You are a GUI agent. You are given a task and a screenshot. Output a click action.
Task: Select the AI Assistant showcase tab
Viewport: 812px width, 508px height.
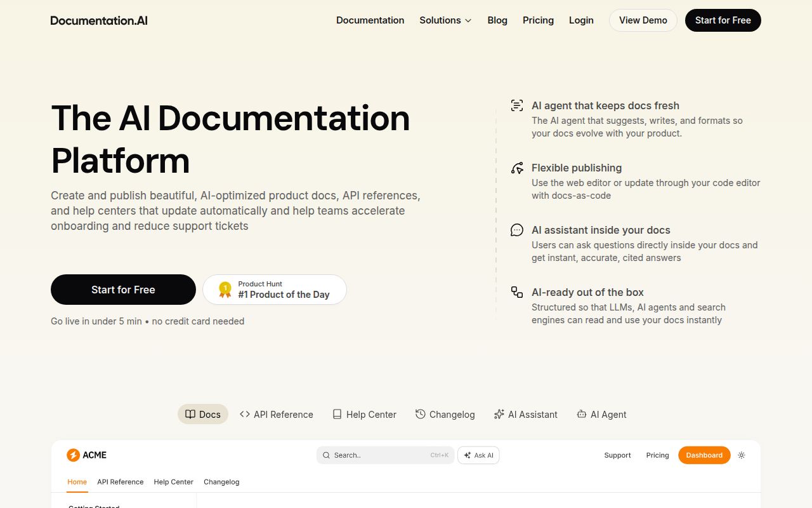coord(526,414)
